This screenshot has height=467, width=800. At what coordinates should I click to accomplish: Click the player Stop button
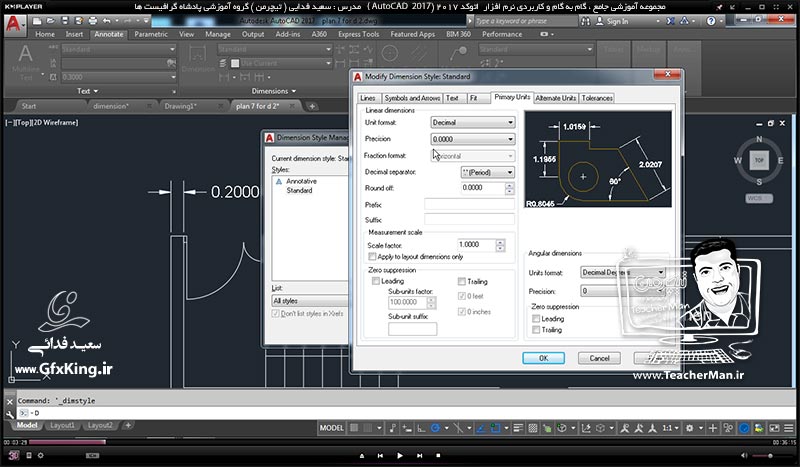point(438,455)
